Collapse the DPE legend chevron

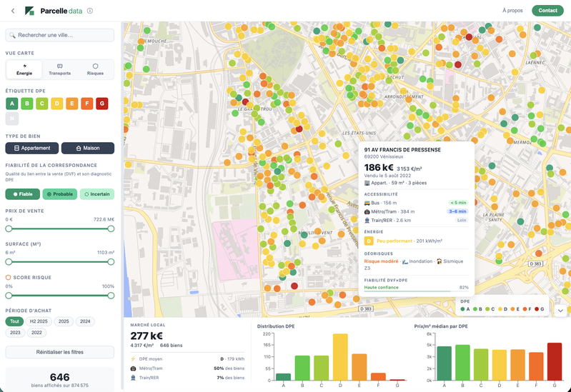tap(560, 311)
